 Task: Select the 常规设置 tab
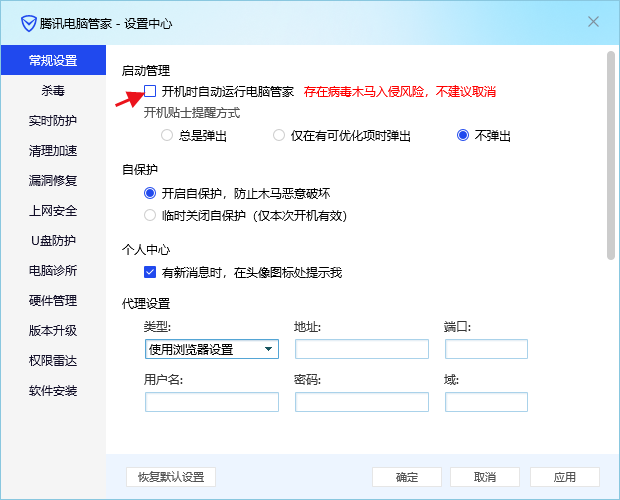tap(53, 60)
